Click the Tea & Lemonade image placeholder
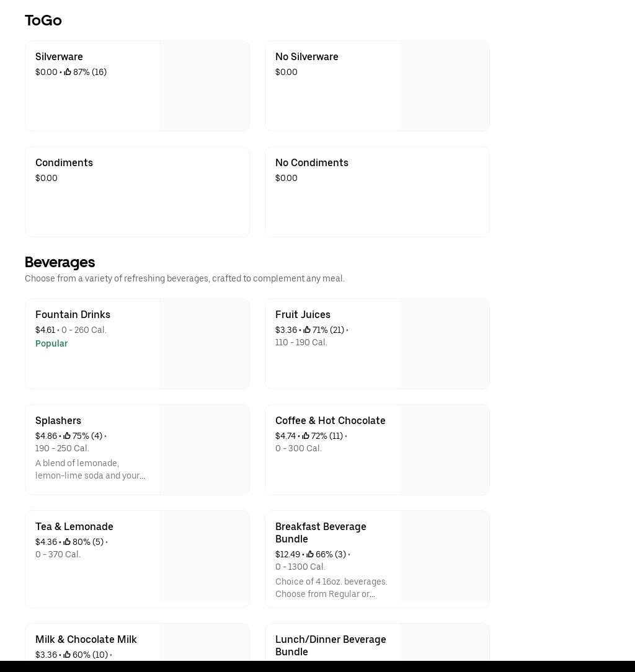The image size is (635, 672). (x=204, y=556)
